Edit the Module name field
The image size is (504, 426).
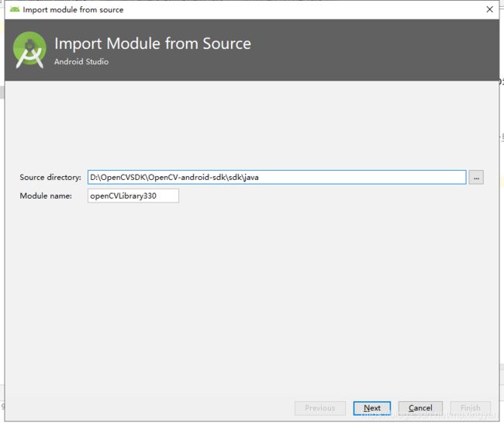point(133,196)
